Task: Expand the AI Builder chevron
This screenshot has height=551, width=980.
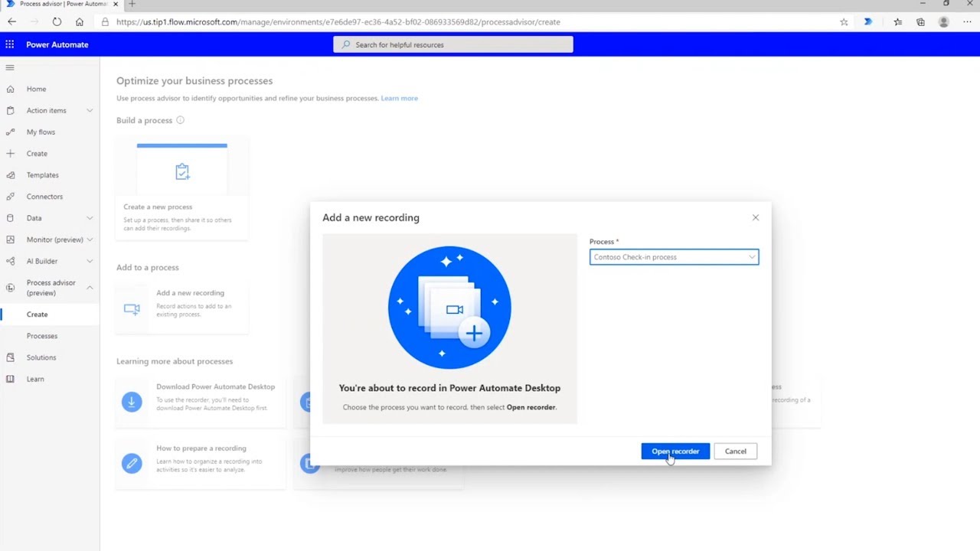Action: click(x=90, y=261)
